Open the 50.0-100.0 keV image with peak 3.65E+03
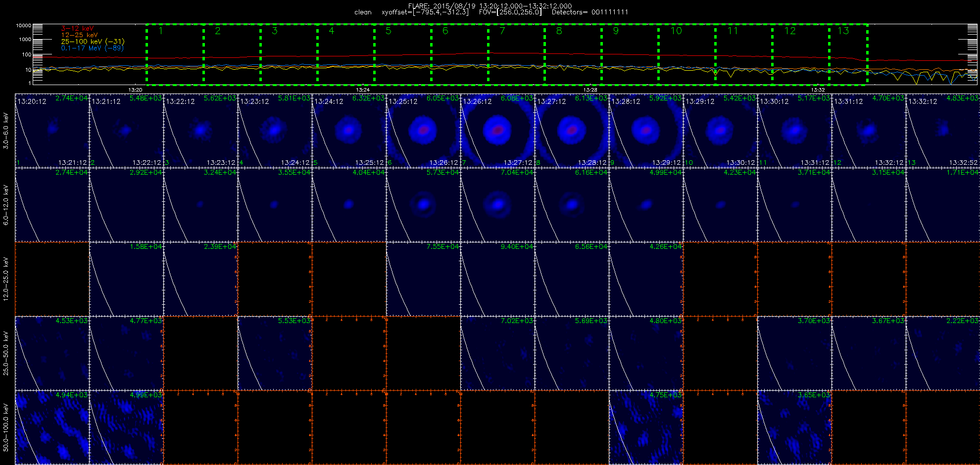This screenshot has width=980, height=465. [x=794, y=427]
